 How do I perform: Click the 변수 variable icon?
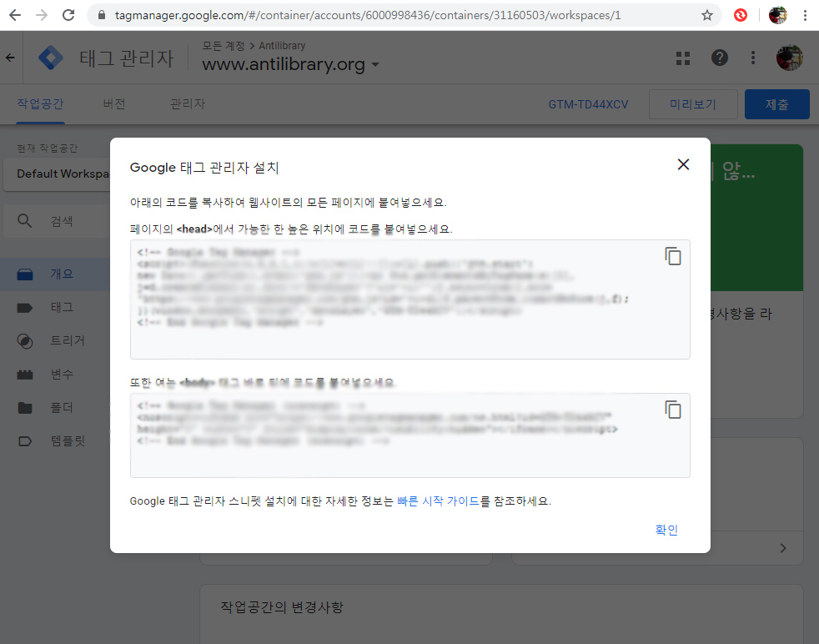(24, 375)
